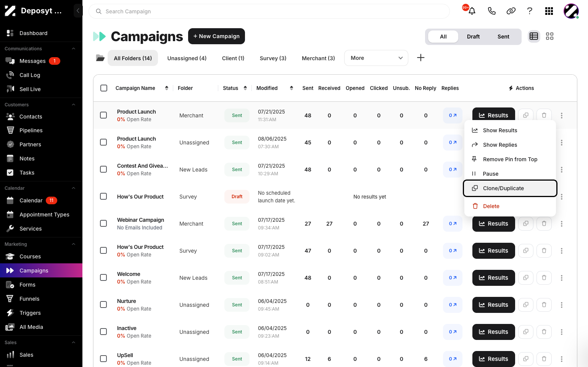Select the Inactive campaign checkbox

pyautogui.click(x=103, y=332)
